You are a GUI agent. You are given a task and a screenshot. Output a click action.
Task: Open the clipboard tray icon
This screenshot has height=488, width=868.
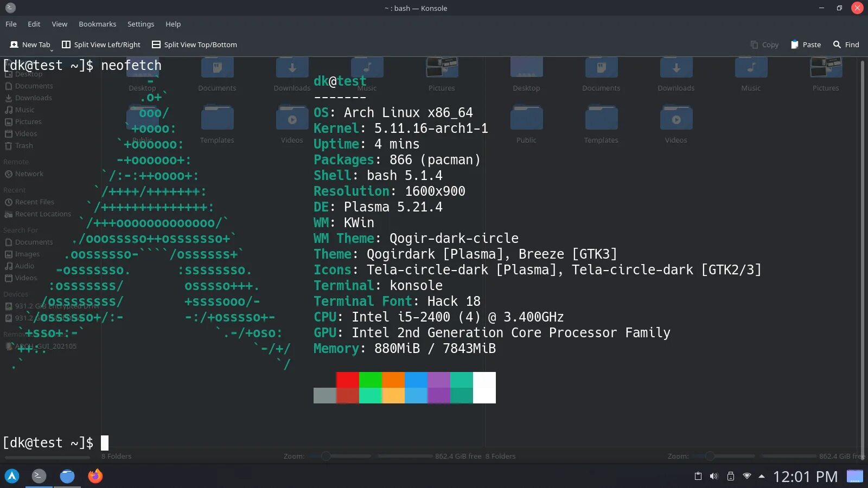(698, 476)
